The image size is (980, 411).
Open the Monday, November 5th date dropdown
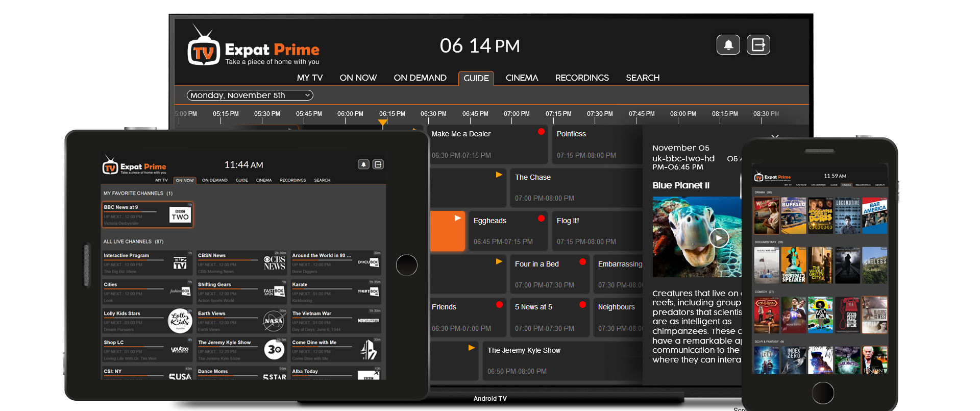[x=250, y=95]
